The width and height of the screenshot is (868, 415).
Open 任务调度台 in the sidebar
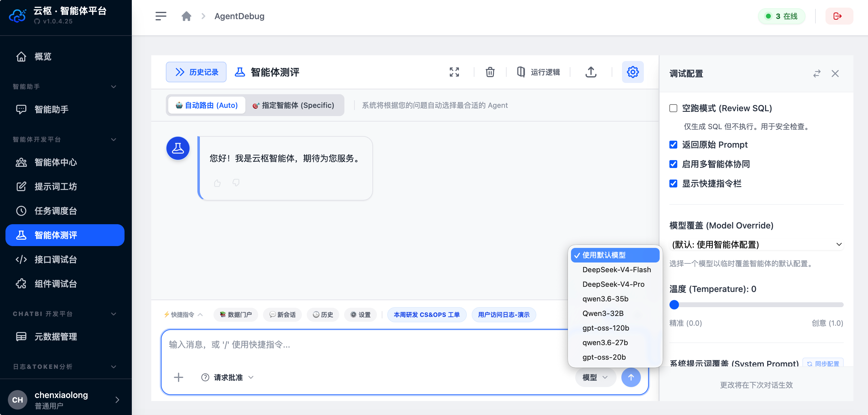click(x=65, y=211)
